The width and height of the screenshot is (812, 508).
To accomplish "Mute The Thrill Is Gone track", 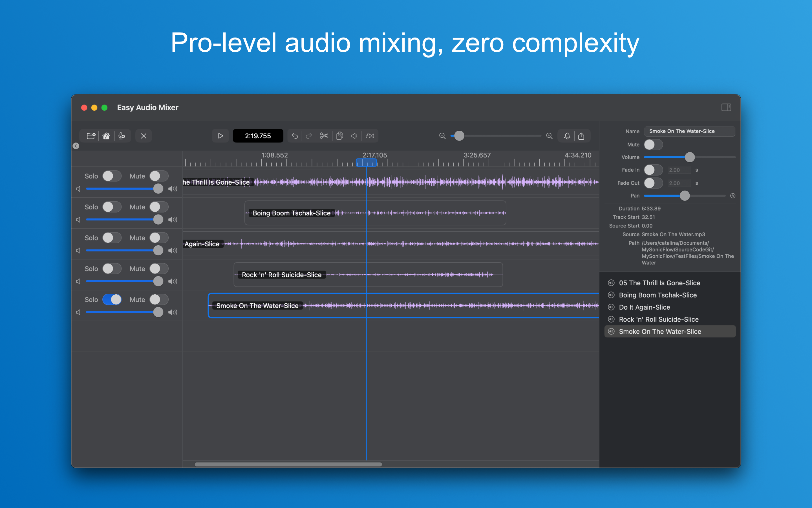I will click(159, 176).
